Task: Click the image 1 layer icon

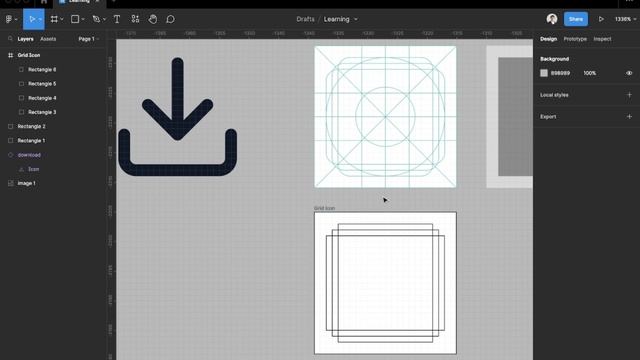Action: click(x=11, y=183)
